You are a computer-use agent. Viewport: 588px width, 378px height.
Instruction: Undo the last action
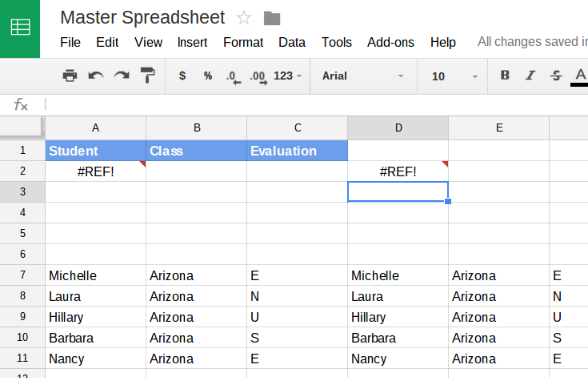tap(96, 76)
